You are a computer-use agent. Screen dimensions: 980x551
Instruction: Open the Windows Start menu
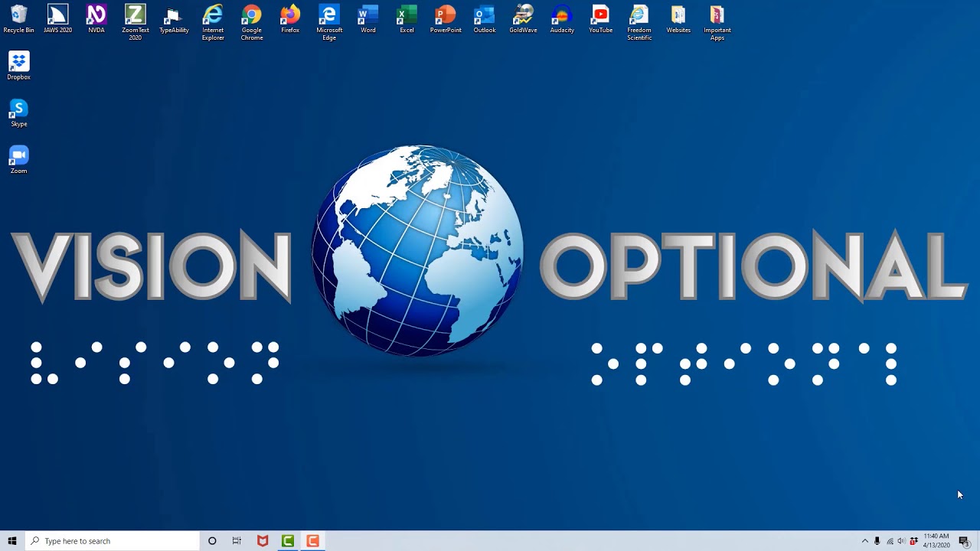click(x=12, y=541)
